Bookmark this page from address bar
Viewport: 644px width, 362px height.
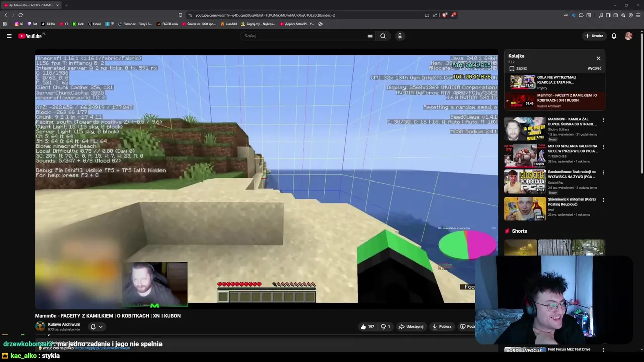click(180, 15)
